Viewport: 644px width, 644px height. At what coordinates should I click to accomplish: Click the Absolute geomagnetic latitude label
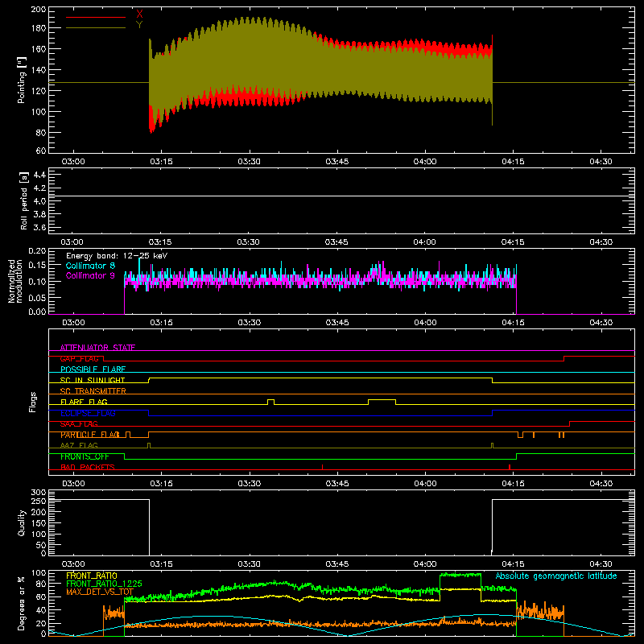point(556,576)
